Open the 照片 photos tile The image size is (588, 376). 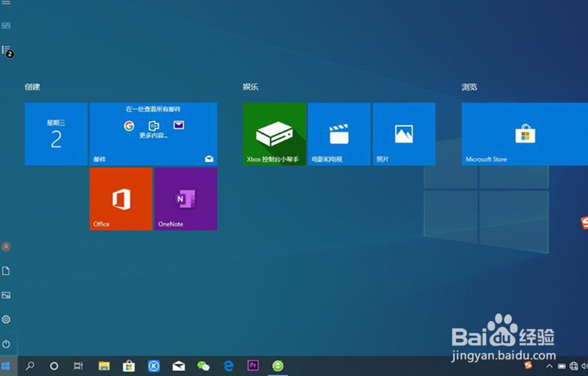(405, 134)
